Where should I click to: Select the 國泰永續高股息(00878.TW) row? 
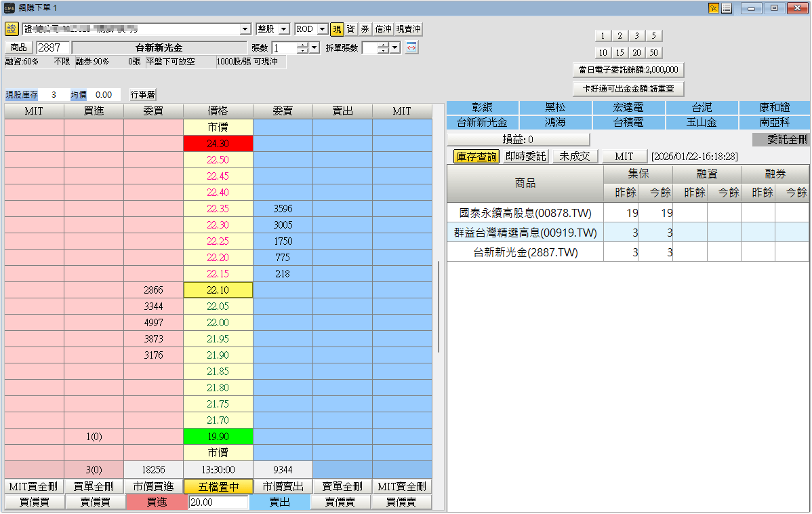coord(628,213)
